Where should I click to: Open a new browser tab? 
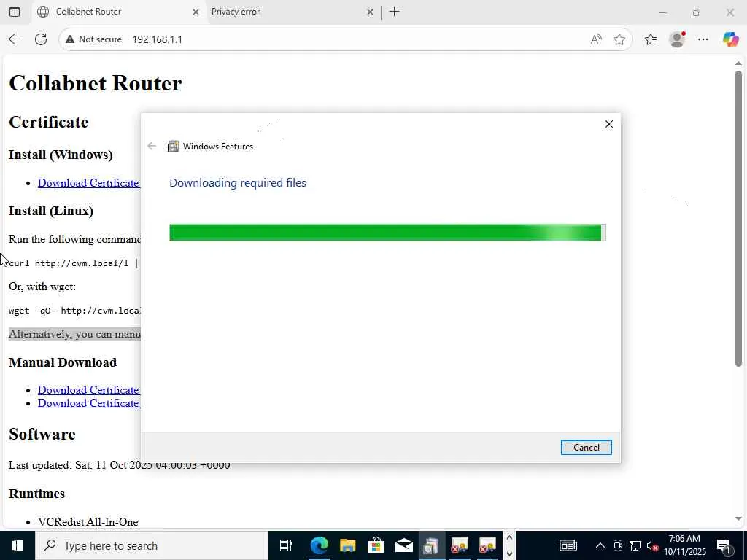pos(394,12)
